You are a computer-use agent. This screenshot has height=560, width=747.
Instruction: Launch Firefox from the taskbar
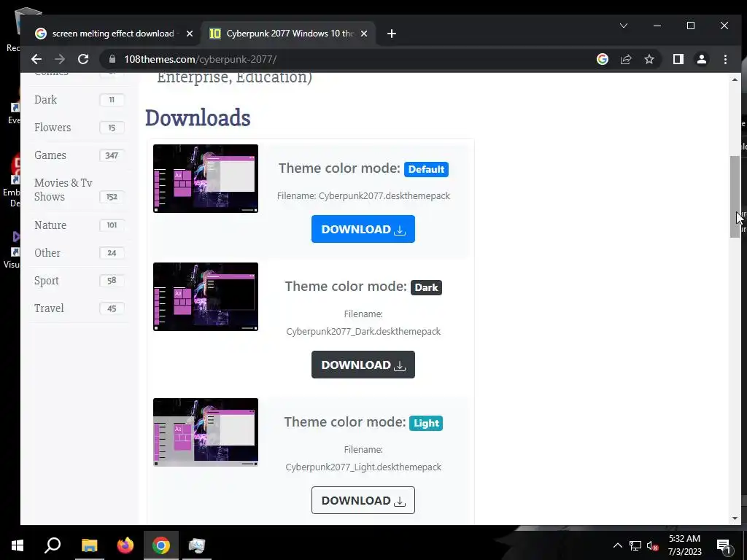[125, 545]
